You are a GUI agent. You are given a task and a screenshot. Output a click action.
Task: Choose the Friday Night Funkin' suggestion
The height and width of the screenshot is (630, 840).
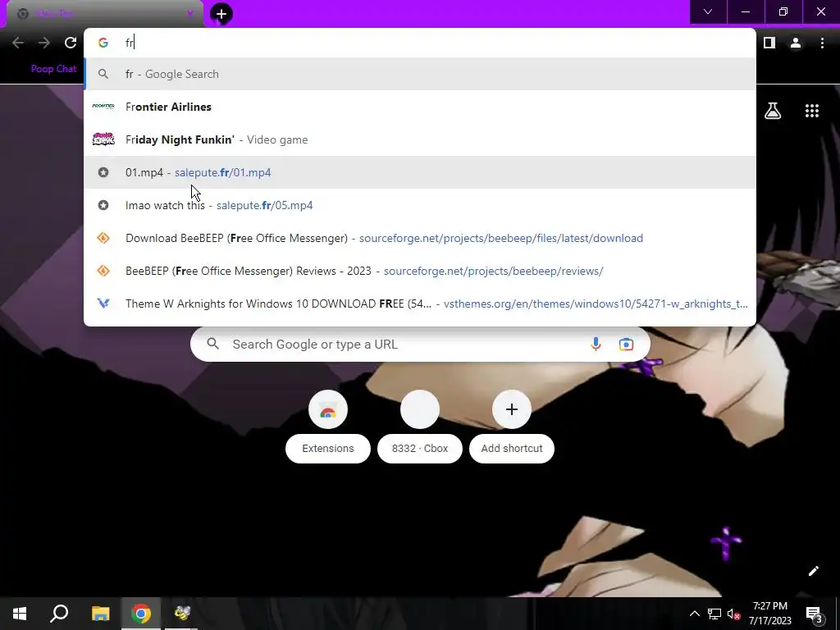coord(420,139)
